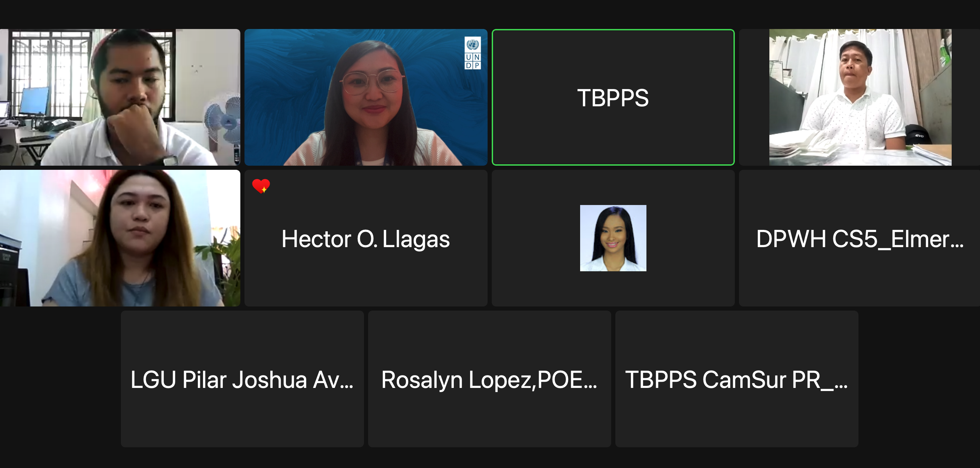
Task: Click the computer monitor in first video
Action: tap(35, 101)
